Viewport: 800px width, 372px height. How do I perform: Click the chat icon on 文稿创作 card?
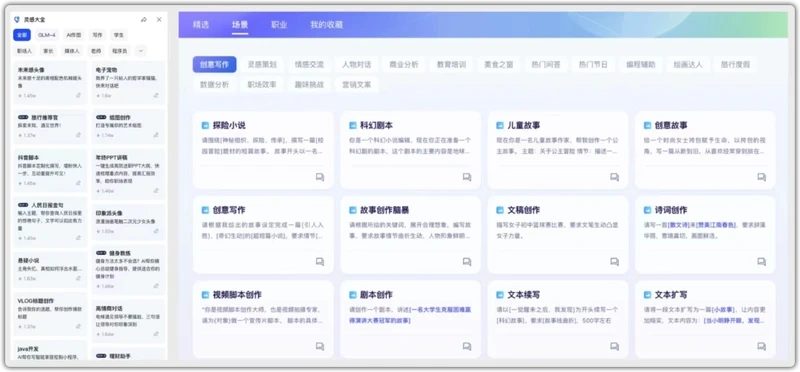click(x=614, y=262)
